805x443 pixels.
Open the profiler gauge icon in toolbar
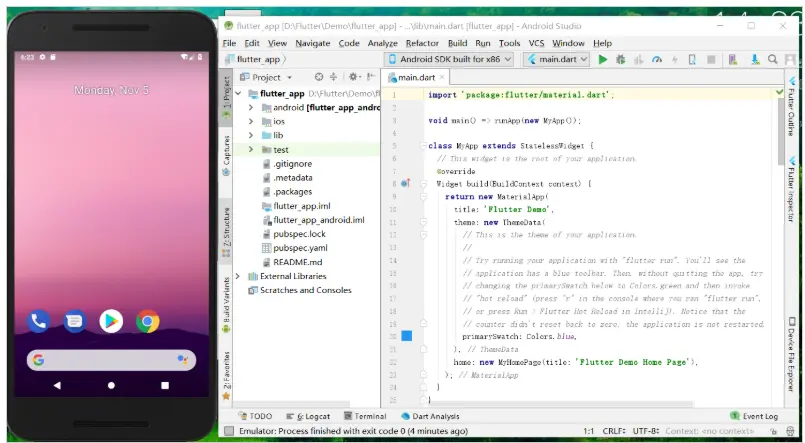click(657, 60)
